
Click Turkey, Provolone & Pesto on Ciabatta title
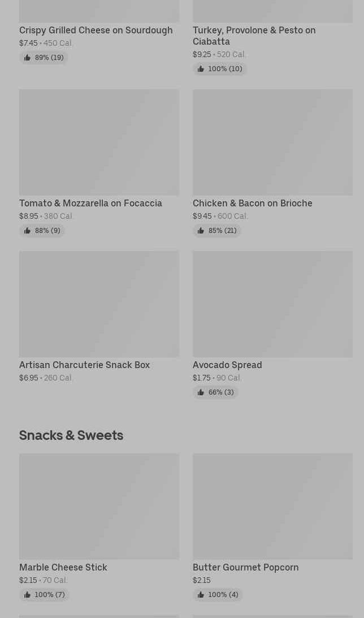click(x=254, y=36)
